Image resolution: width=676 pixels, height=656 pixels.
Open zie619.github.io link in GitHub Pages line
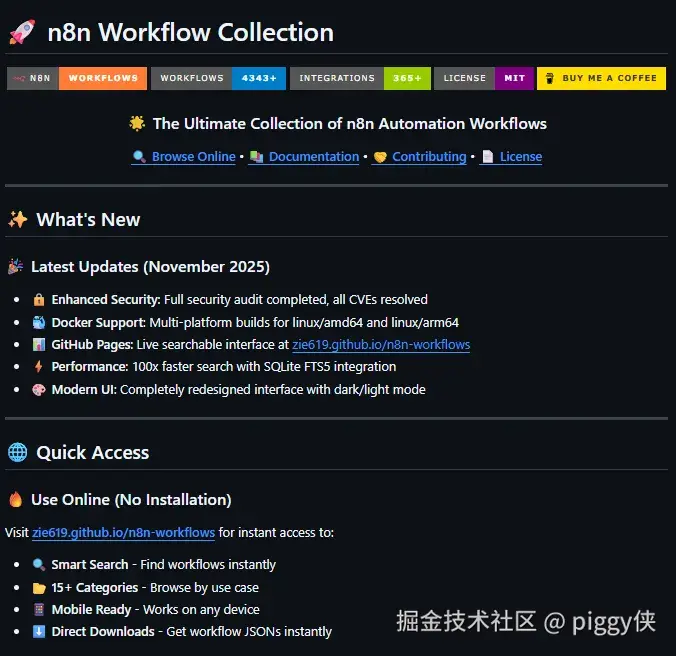pyautogui.click(x=381, y=345)
